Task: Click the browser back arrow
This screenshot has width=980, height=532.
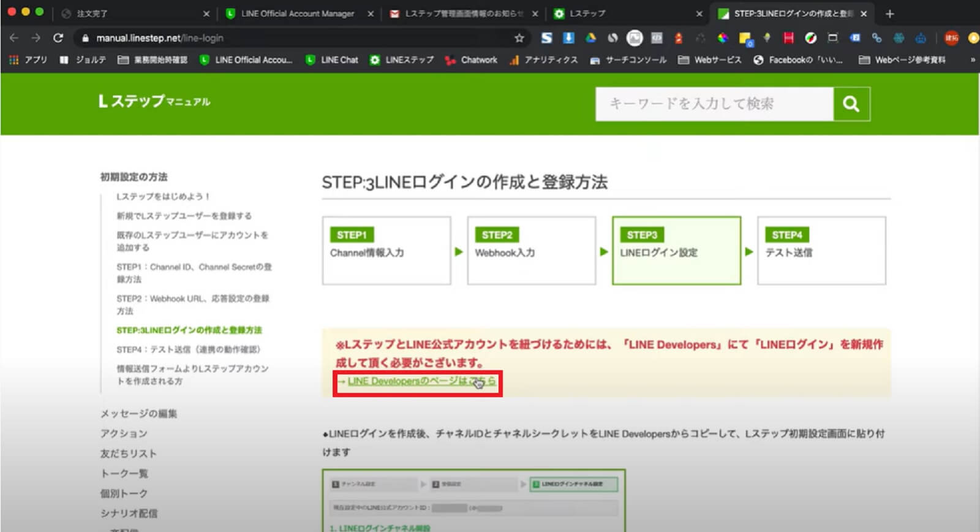Action: click(x=14, y=38)
